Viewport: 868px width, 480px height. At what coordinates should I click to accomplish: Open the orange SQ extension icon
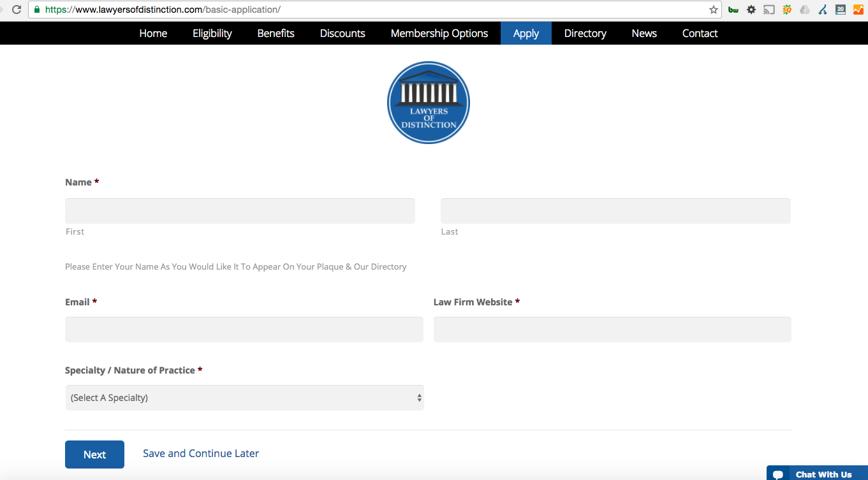click(787, 10)
